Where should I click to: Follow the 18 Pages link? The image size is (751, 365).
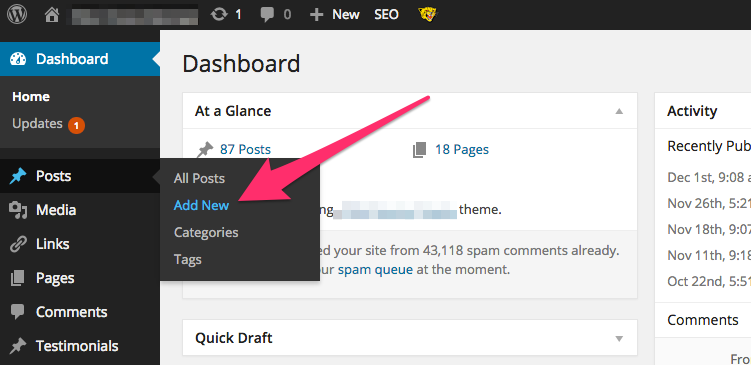click(462, 149)
